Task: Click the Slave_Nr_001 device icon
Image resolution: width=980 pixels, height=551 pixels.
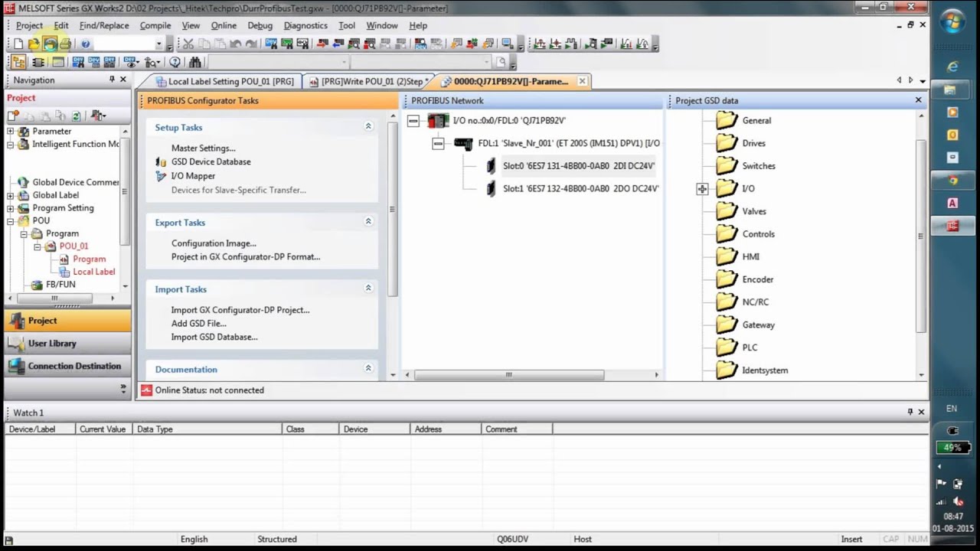Action: 463,143
